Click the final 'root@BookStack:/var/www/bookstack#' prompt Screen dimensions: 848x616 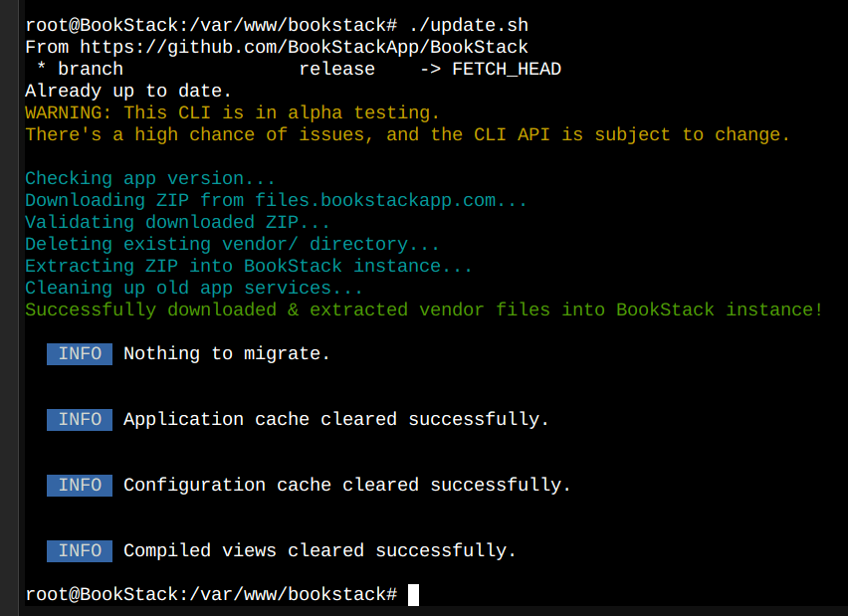pos(211,595)
